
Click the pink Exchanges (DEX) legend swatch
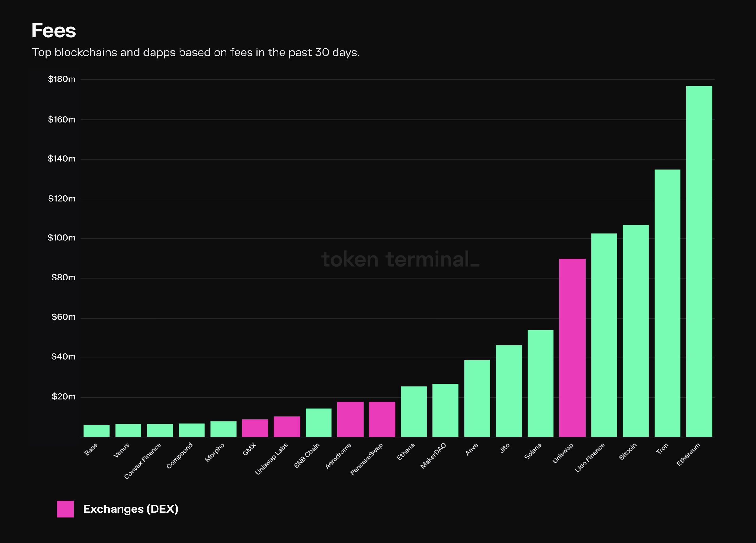click(x=65, y=509)
